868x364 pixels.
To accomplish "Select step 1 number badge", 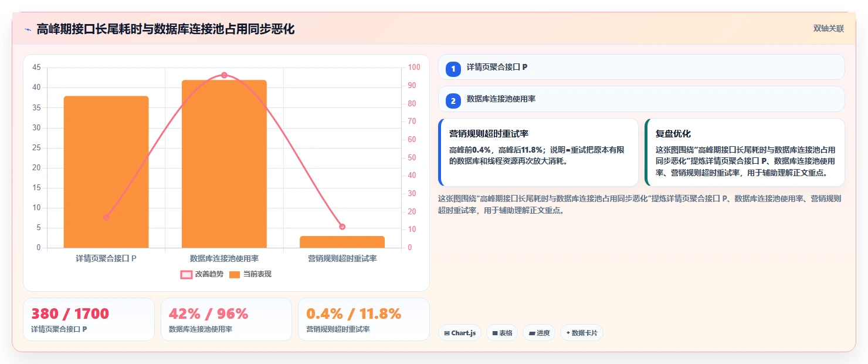I will [453, 69].
